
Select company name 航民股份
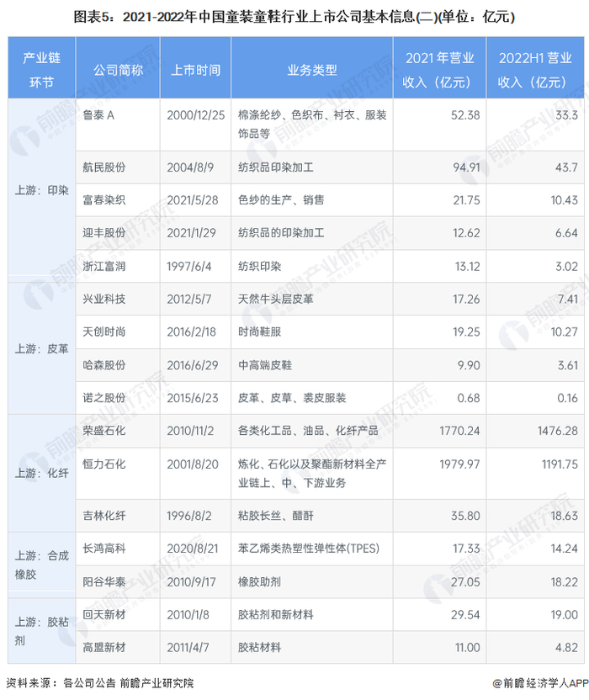tap(104, 167)
